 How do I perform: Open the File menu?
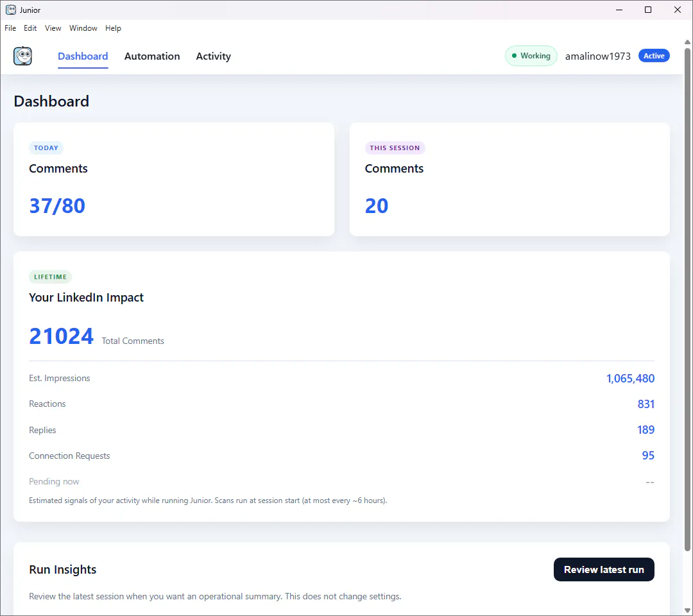click(x=10, y=28)
